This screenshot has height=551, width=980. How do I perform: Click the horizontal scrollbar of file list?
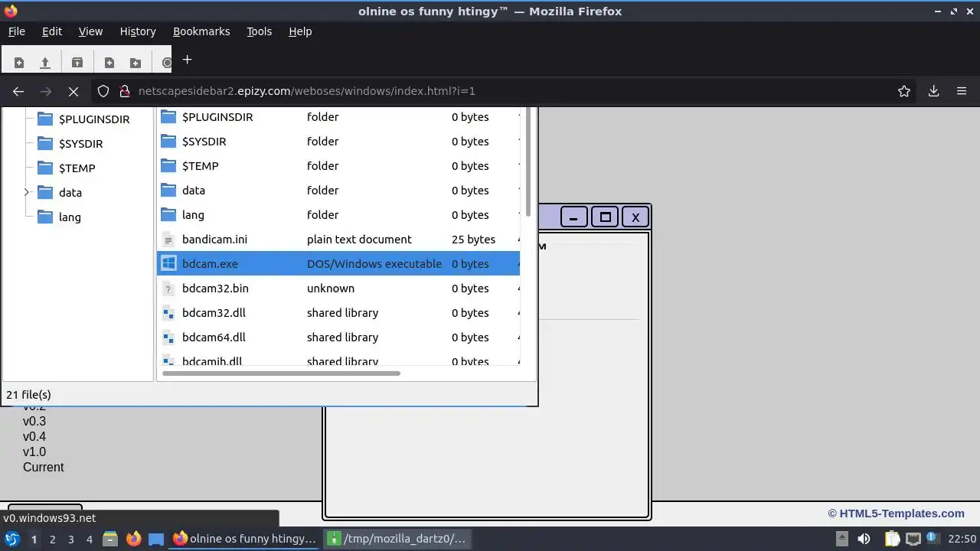[281, 373]
